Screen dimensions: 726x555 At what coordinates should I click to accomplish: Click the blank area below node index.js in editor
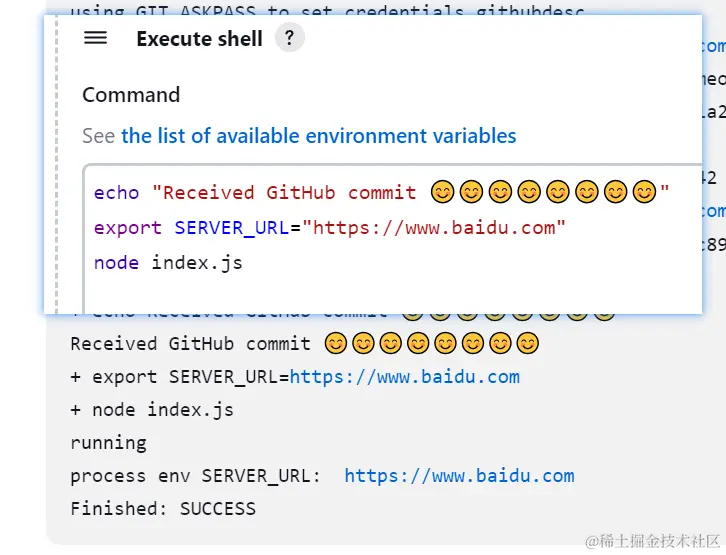click(390, 293)
